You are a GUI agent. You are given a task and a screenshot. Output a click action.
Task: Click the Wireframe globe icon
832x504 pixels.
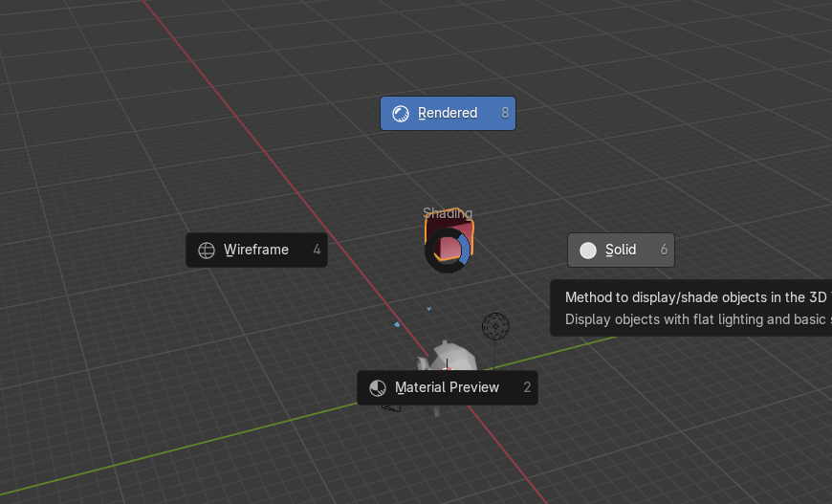point(207,251)
